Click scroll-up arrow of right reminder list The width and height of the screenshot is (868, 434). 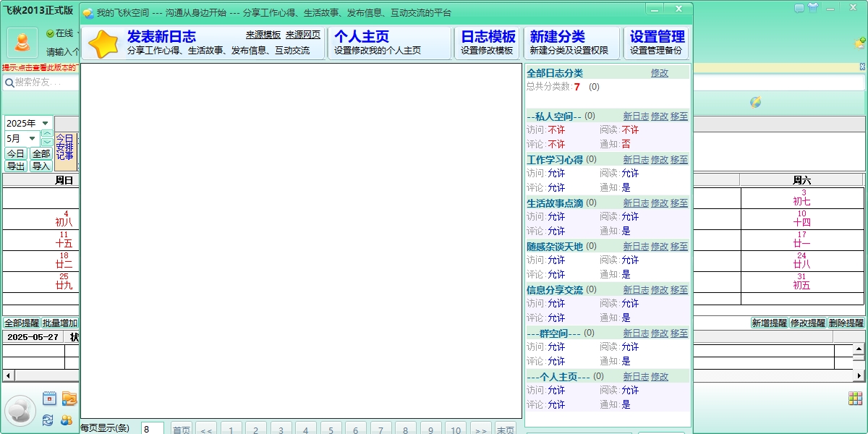click(x=859, y=348)
